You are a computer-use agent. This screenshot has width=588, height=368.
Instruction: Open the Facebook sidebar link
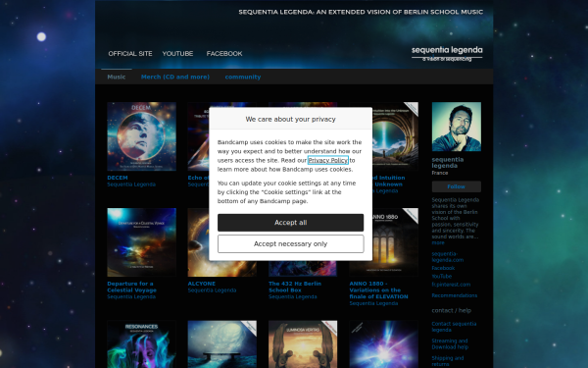[x=443, y=268]
